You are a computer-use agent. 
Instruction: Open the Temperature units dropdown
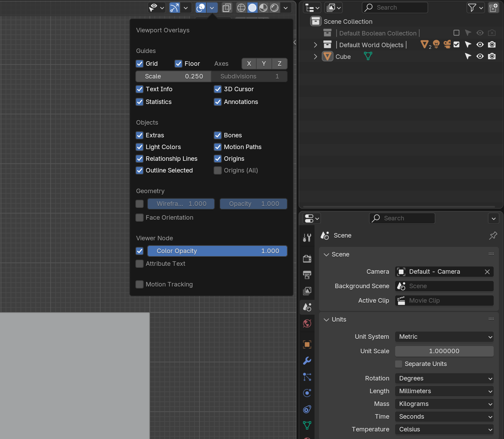coord(444,429)
